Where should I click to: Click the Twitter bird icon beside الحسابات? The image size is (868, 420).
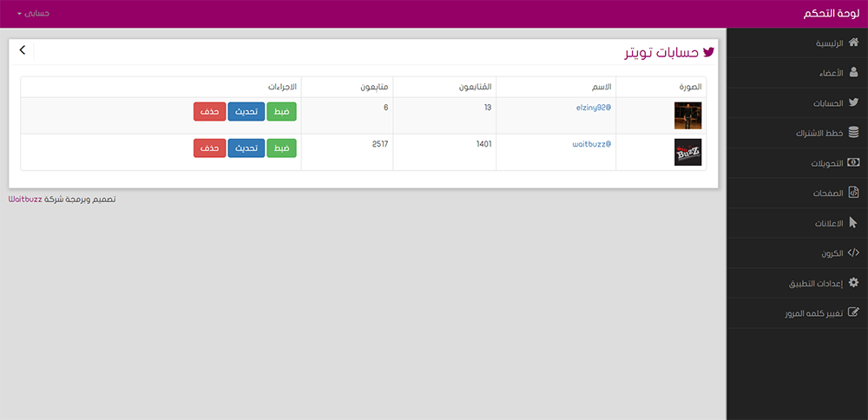click(853, 102)
